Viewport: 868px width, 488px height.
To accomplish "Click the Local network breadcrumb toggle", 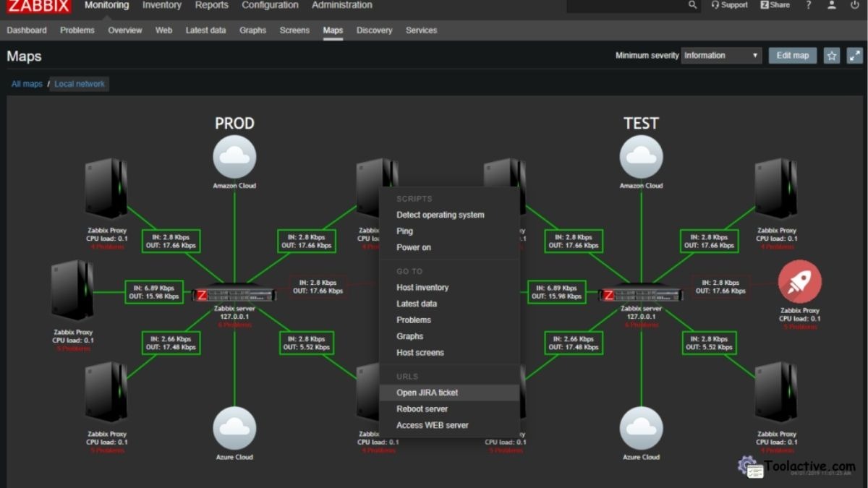I will (x=80, y=83).
